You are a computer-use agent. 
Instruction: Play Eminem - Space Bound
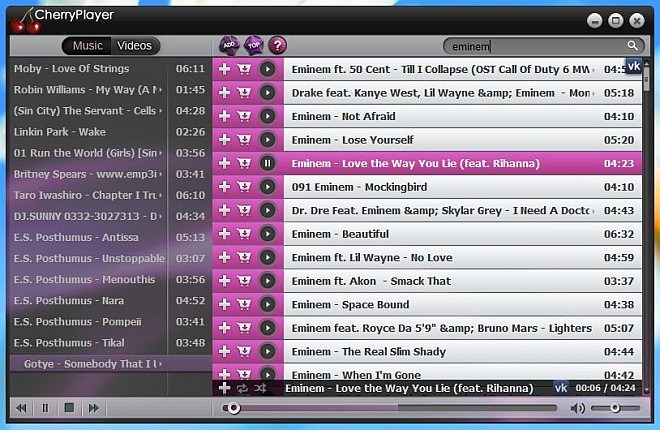click(x=267, y=305)
